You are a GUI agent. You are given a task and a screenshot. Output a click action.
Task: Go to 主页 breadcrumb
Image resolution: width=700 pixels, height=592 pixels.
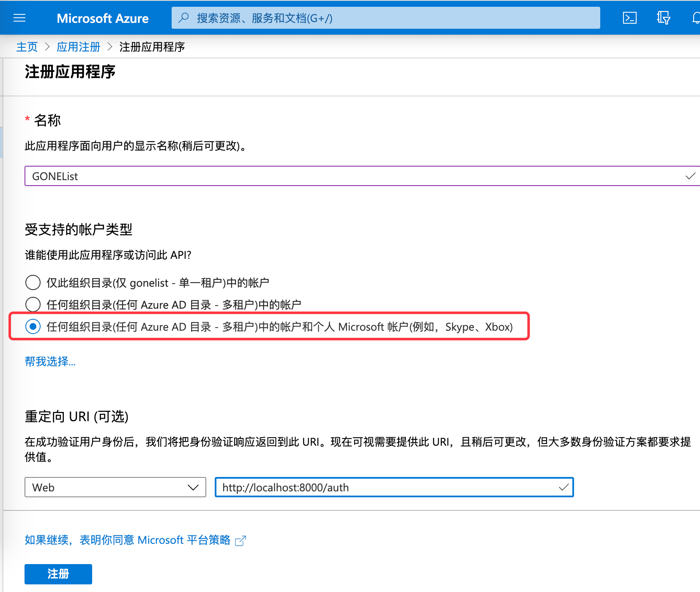[27, 47]
